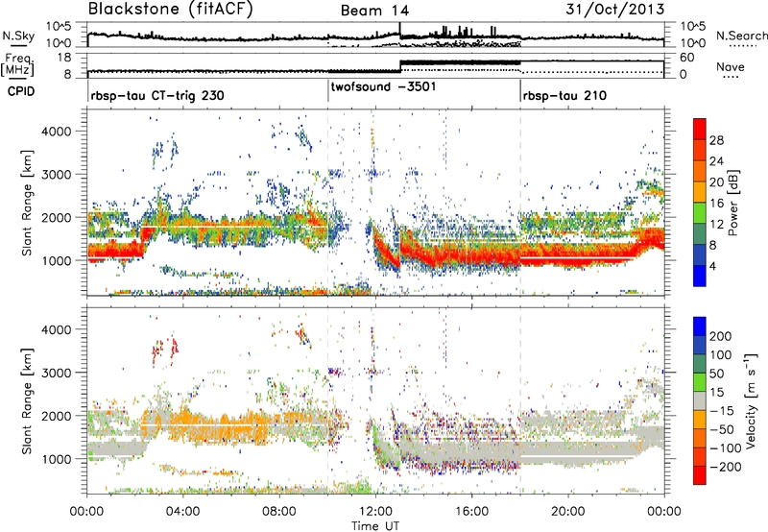
Task: Click the 'Blackstone (fitACF)' title text
Action: click(x=171, y=9)
